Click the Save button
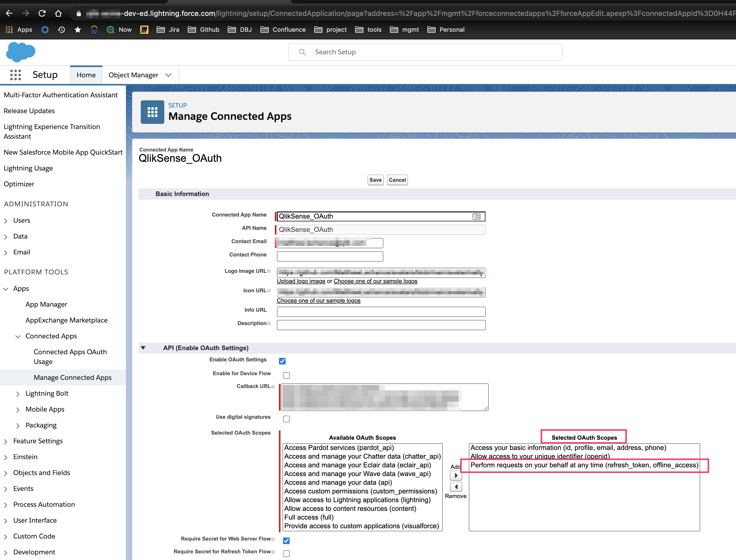 (x=375, y=180)
